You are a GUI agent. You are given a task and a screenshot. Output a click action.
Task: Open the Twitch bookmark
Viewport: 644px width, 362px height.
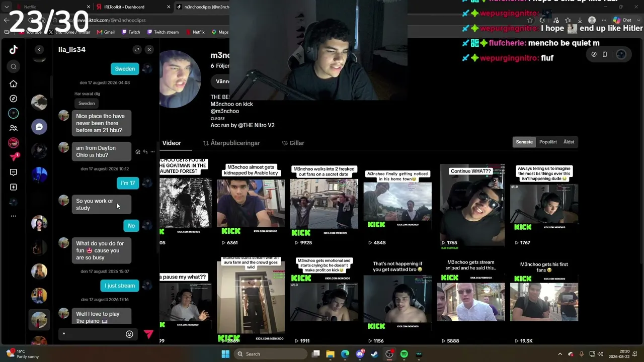(x=130, y=32)
